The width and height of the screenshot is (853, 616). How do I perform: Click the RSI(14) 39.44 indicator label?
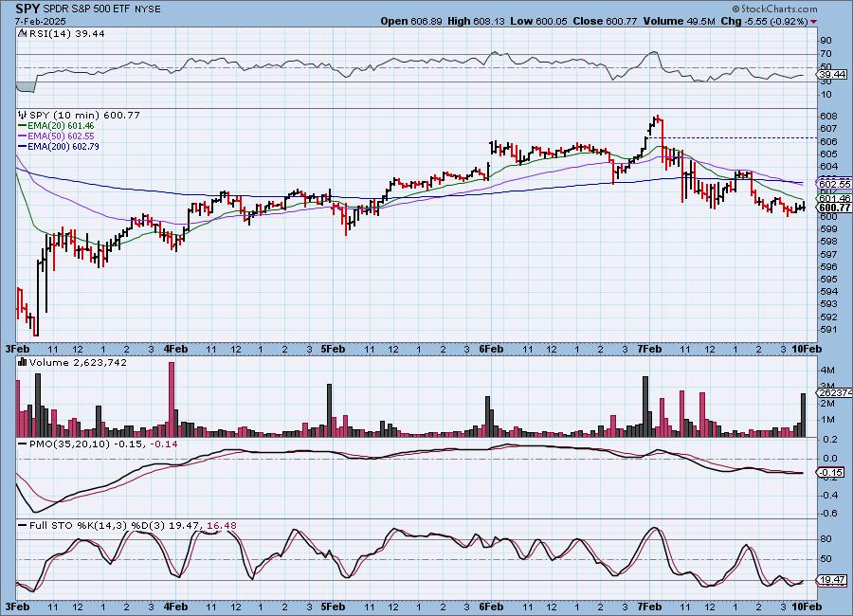[x=67, y=33]
